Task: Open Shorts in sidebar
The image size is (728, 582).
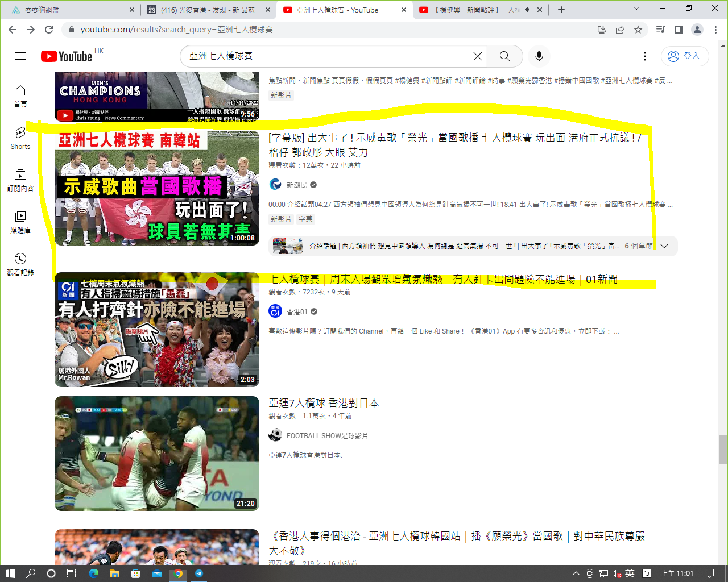Action: pyautogui.click(x=20, y=138)
